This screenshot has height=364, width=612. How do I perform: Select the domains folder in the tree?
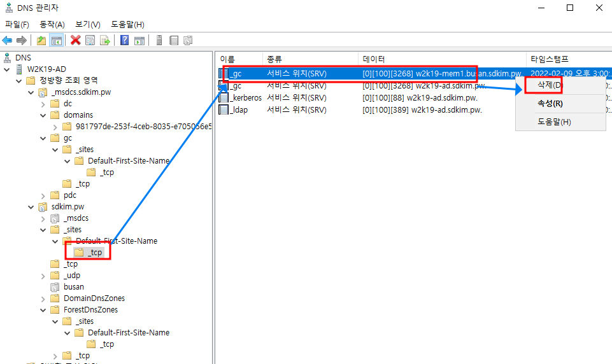(78, 115)
